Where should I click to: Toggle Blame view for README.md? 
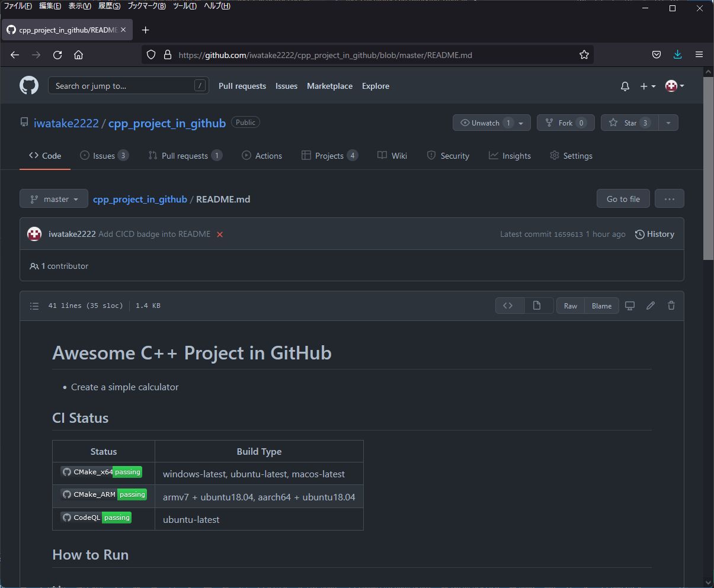tap(601, 306)
